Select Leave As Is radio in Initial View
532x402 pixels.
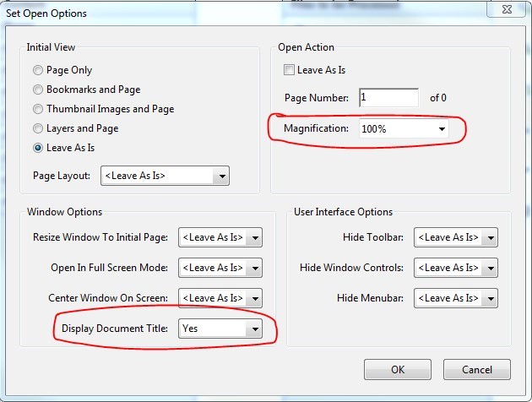click(x=38, y=148)
